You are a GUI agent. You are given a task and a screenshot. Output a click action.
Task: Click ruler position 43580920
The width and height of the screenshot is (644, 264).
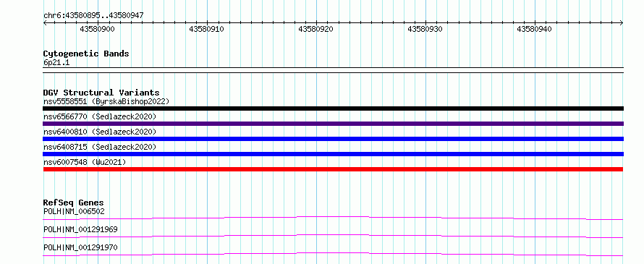tap(315, 29)
